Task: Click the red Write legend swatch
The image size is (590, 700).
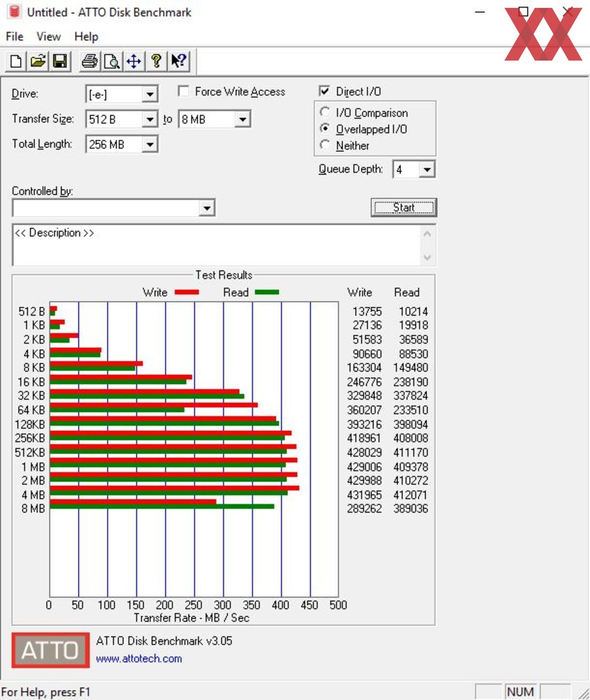Action: point(187,292)
